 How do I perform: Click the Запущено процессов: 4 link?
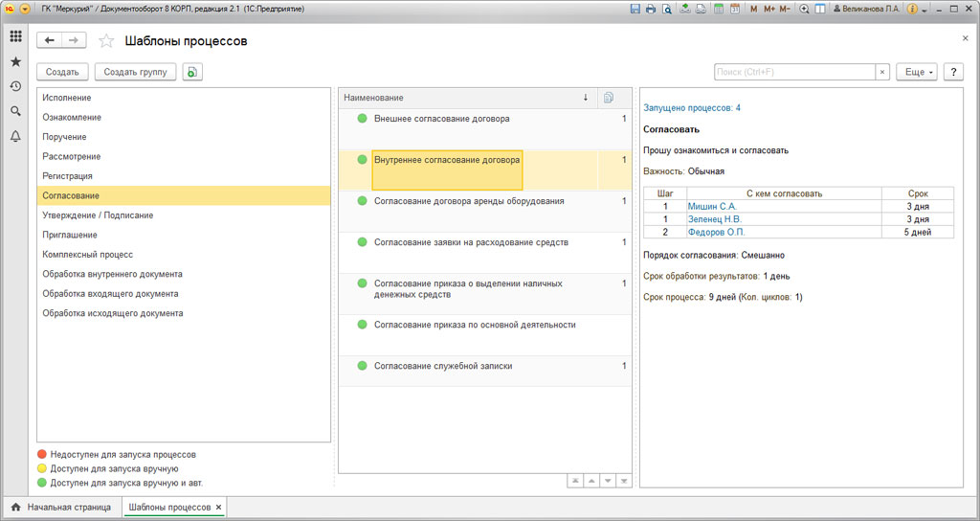click(x=692, y=108)
